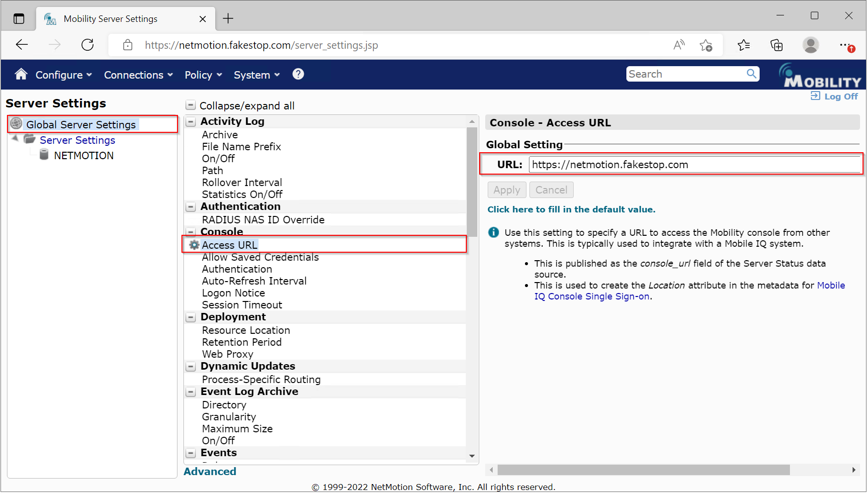Click the search magnifier icon
Image resolution: width=868 pixels, height=493 pixels.
click(x=751, y=74)
